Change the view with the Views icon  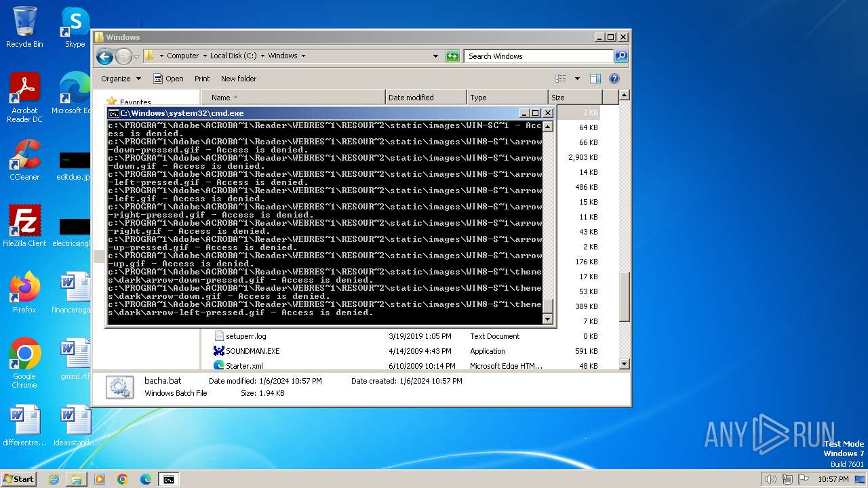(561, 79)
